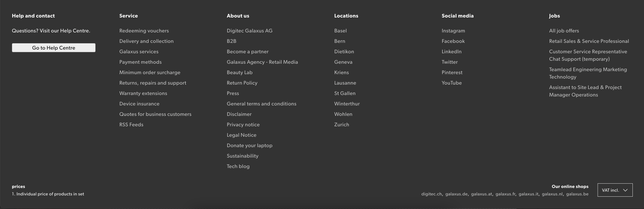This screenshot has height=209, width=644.
Task: Open the Press link
Action: coord(233,93)
